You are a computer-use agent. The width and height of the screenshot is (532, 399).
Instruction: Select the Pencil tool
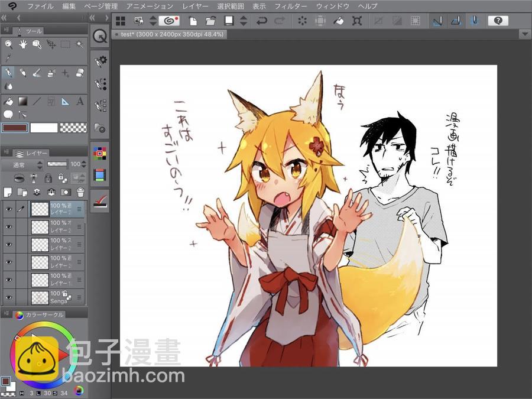click(x=22, y=73)
